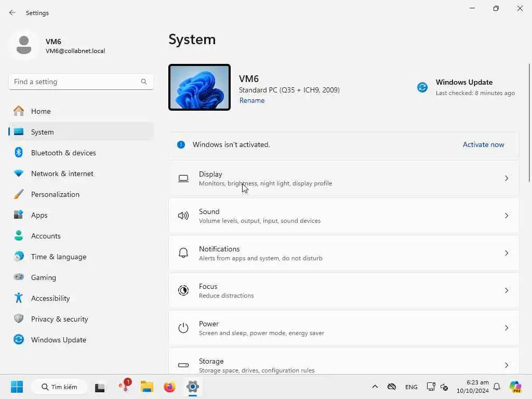
Task: Click the Copilot icon in taskbar corner
Action: 515,387
